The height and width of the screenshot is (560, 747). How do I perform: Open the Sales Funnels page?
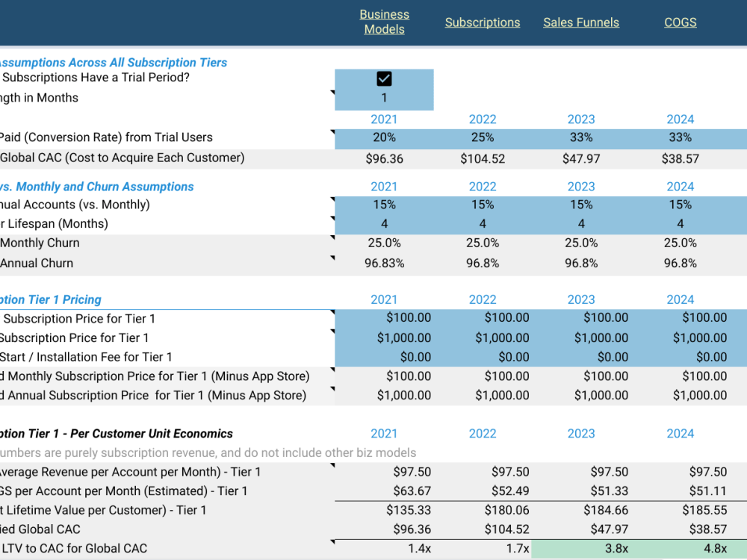tap(580, 22)
